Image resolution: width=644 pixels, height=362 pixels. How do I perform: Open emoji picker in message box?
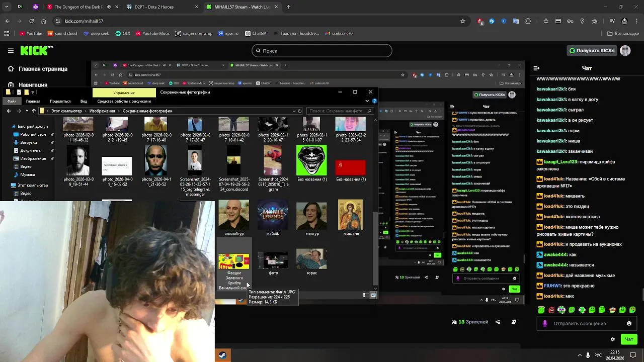(629, 323)
